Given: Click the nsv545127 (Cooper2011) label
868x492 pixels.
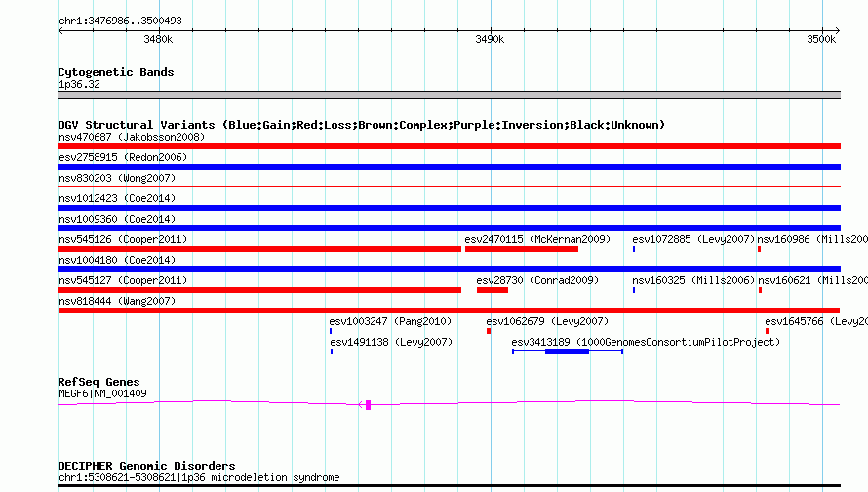Looking at the screenshot, I should tap(123, 280).
